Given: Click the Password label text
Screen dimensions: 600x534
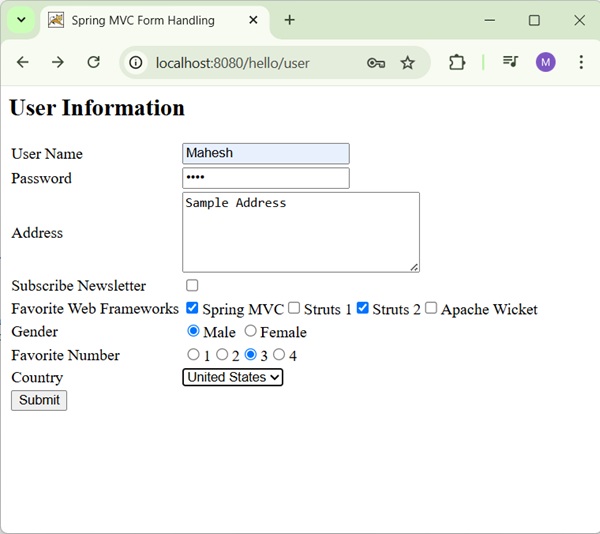Looking at the screenshot, I should point(41,178).
